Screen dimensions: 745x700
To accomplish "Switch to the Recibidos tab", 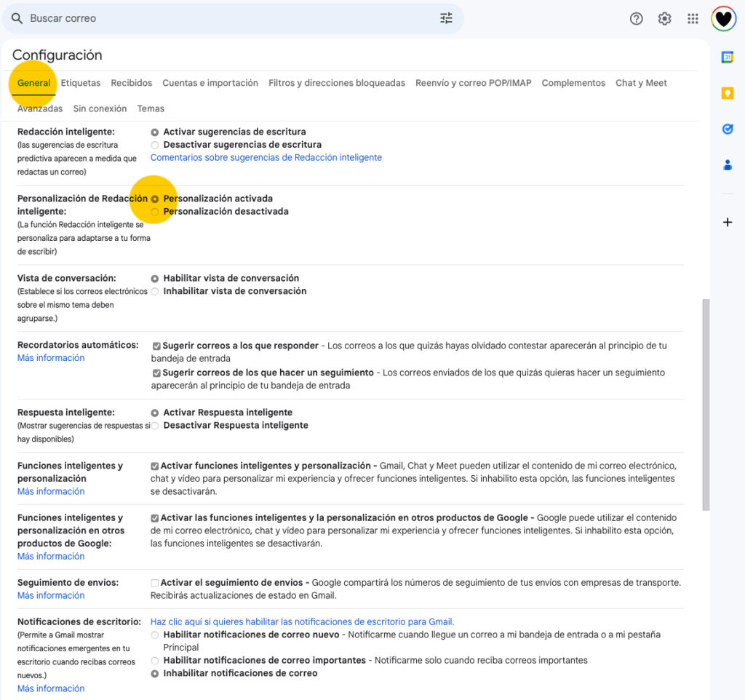I will [x=132, y=83].
